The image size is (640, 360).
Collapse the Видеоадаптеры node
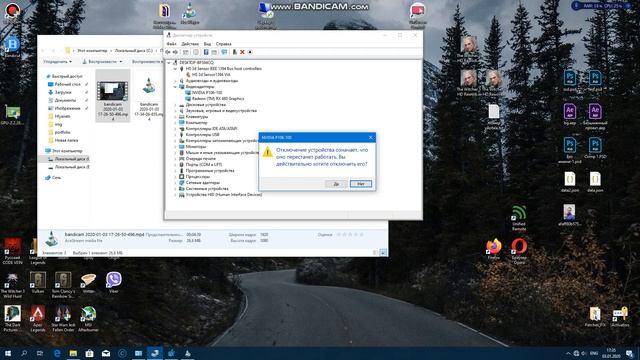pos(175,87)
